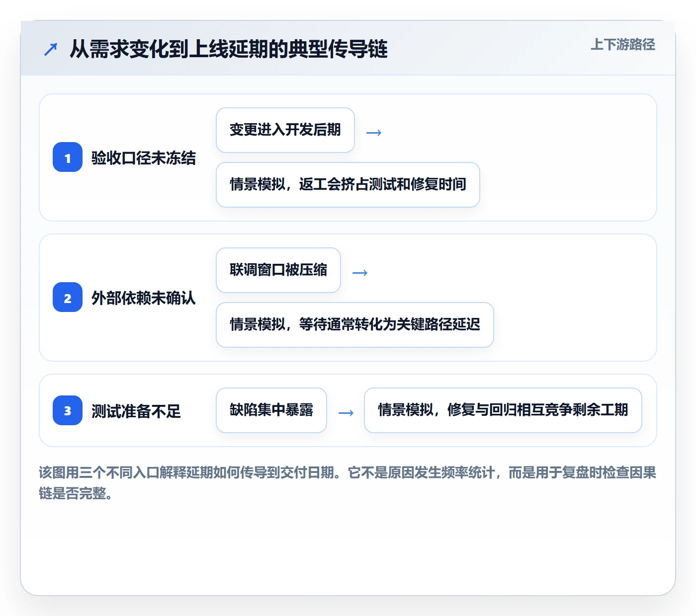
Task: Click the arrow after 缺陷集中暴露
Action: pos(346,413)
